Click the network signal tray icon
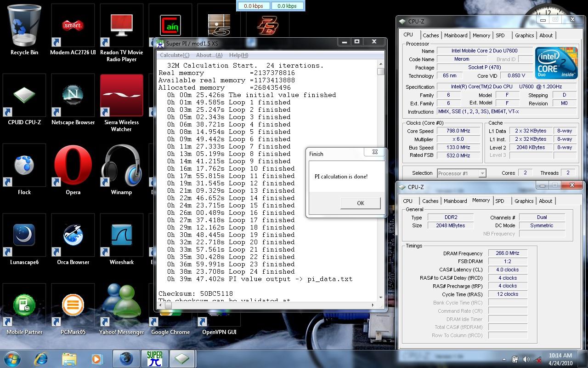The height and width of the screenshot is (368, 588). pos(537,359)
